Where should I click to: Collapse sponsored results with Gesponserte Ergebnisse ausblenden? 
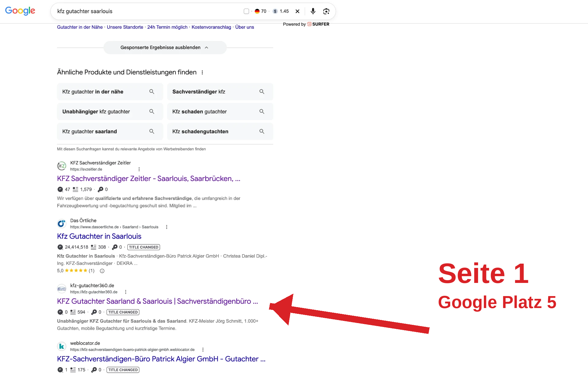[x=165, y=47]
